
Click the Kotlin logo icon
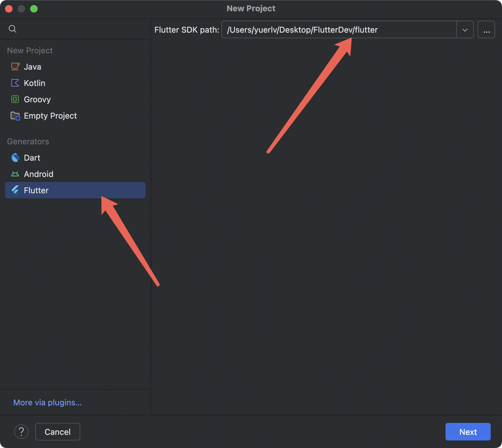[x=15, y=83]
